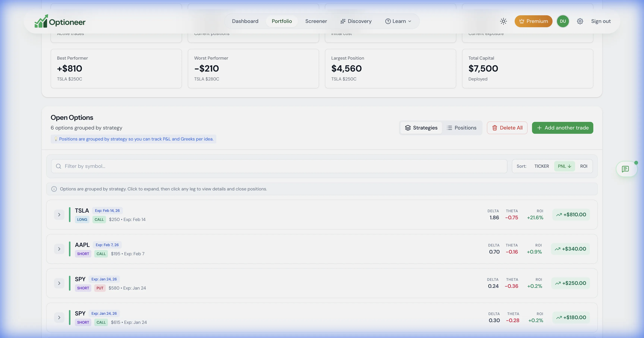Image resolution: width=644 pixels, height=338 pixels.
Task: Expand the AAPL $195 call strategy row
Action: (59, 249)
